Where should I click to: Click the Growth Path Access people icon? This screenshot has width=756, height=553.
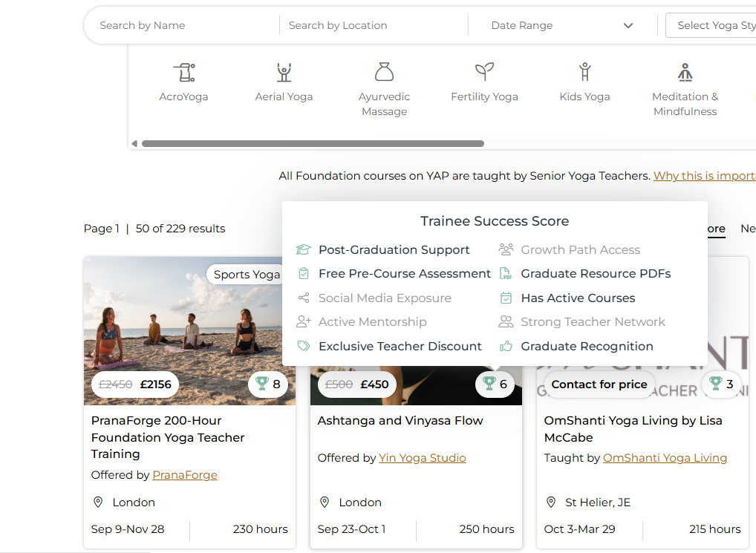click(x=506, y=249)
